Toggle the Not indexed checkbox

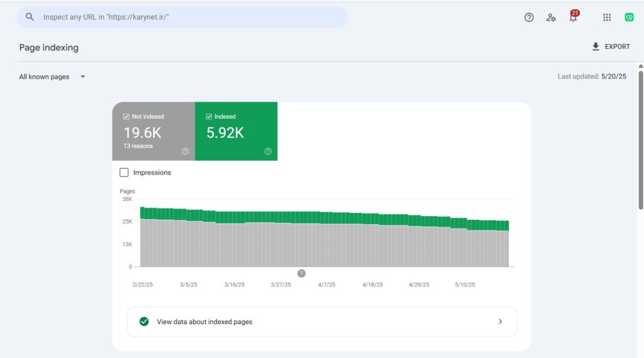click(126, 117)
